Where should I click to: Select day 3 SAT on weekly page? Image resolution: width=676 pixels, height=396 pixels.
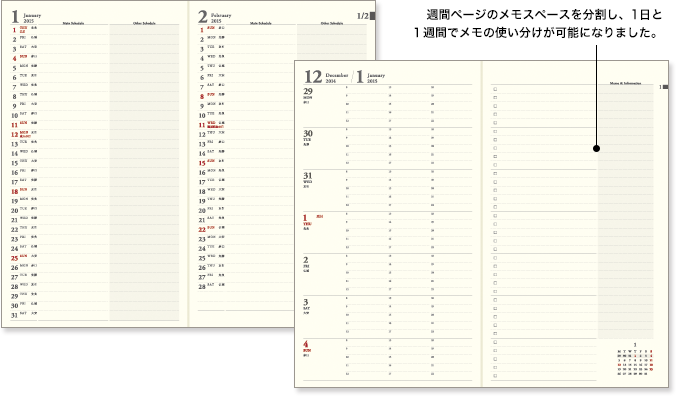[x=306, y=306]
